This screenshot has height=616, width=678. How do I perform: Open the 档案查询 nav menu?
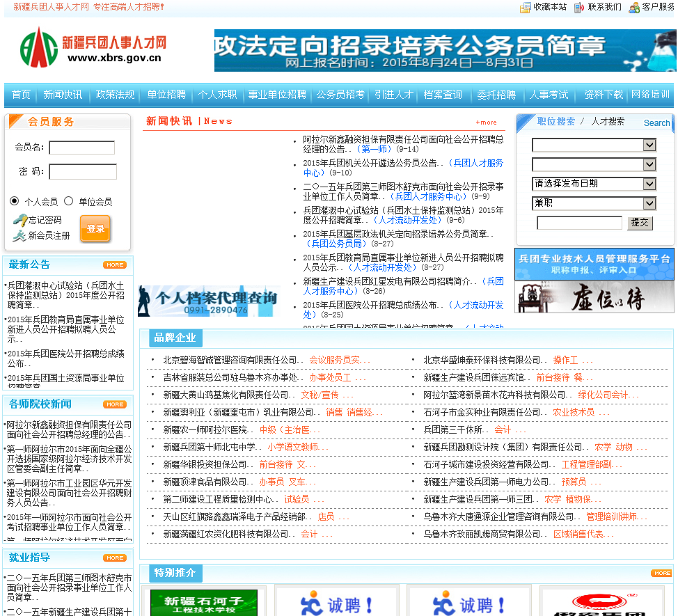coord(443,95)
